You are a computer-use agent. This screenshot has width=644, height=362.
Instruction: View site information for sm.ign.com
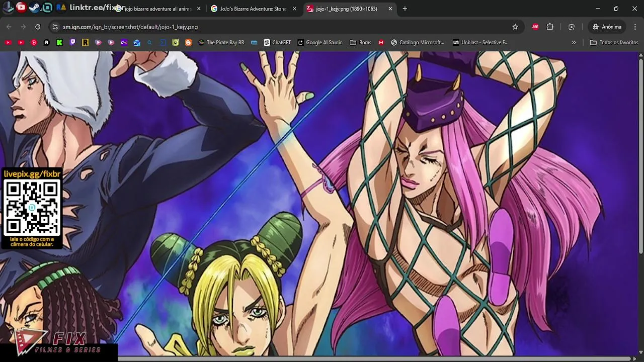click(x=55, y=27)
